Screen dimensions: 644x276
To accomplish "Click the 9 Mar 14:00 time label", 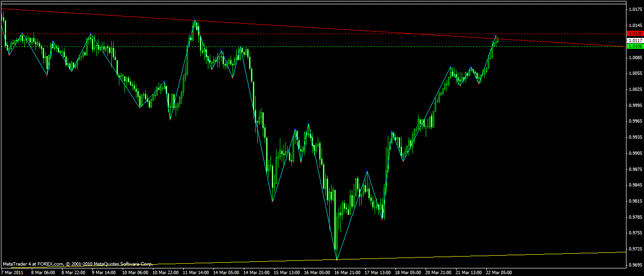I will click(x=104, y=273).
